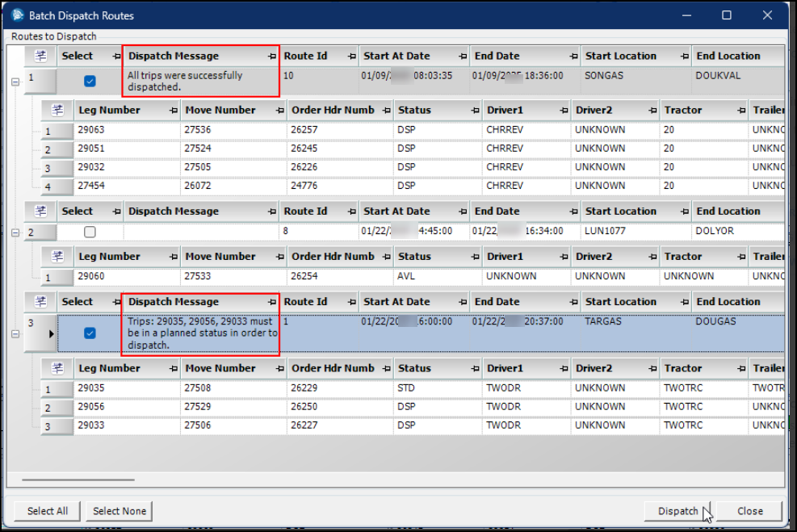Click order header number 26226 cell
Screen dimensions: 797x532
coord(340,168)
